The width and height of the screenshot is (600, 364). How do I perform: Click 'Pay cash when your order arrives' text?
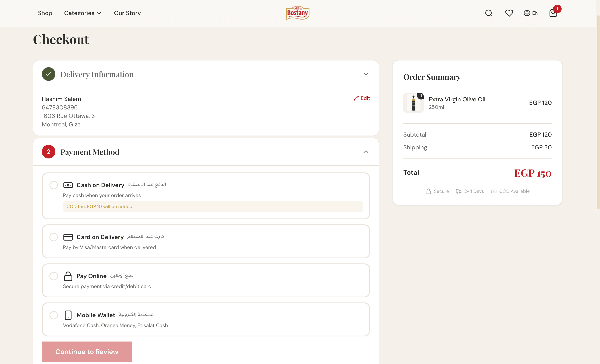coord(102,195)
